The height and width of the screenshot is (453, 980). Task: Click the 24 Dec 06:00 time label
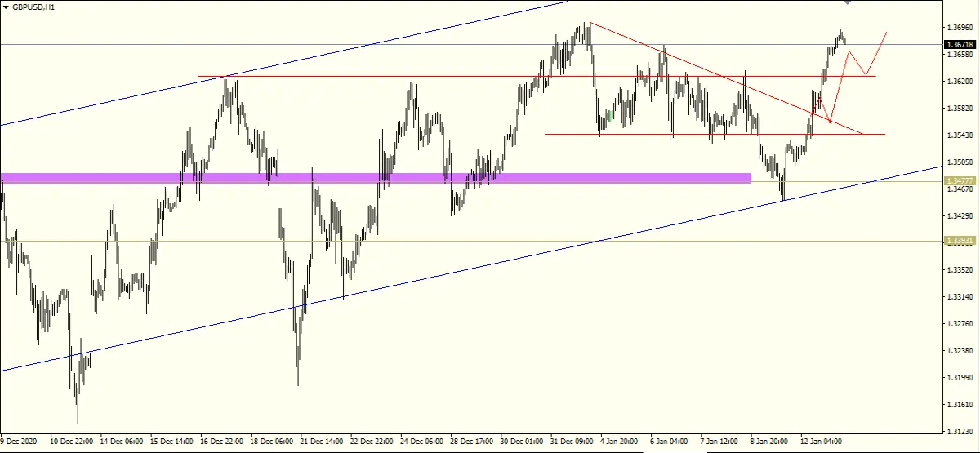423,442
